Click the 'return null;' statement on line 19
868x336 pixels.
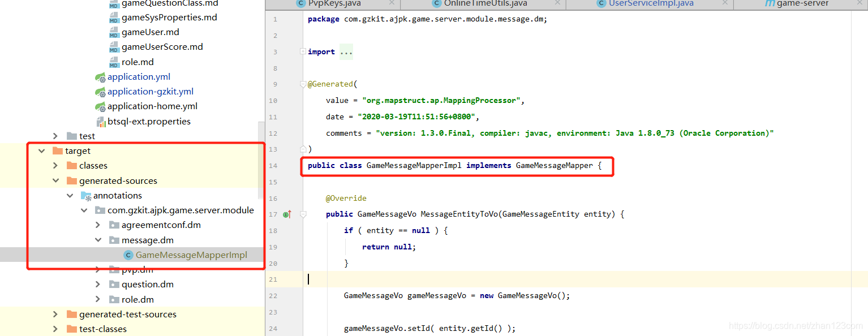click(389, 247)
